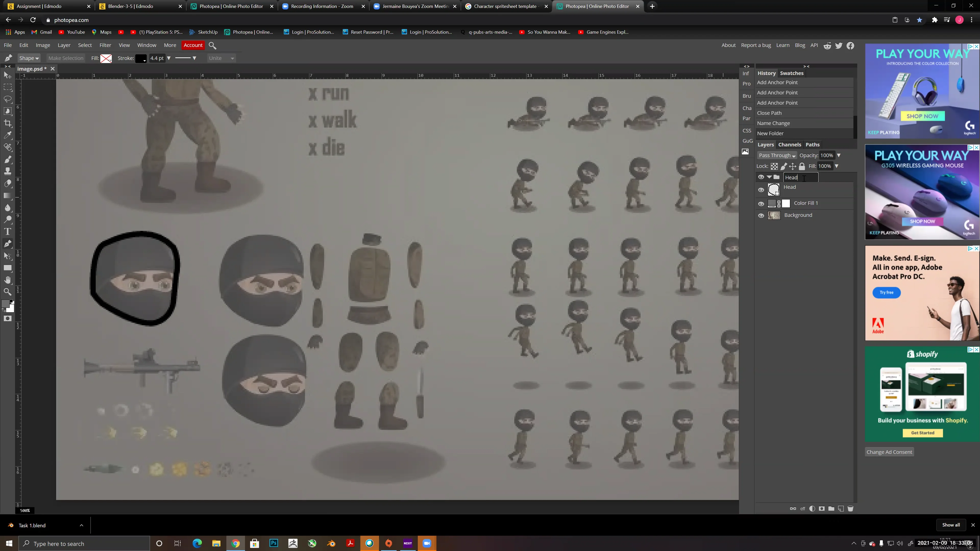Screen dimensions: 980x551
Task: Select the Lasso tool
Action: pos(8,99)
